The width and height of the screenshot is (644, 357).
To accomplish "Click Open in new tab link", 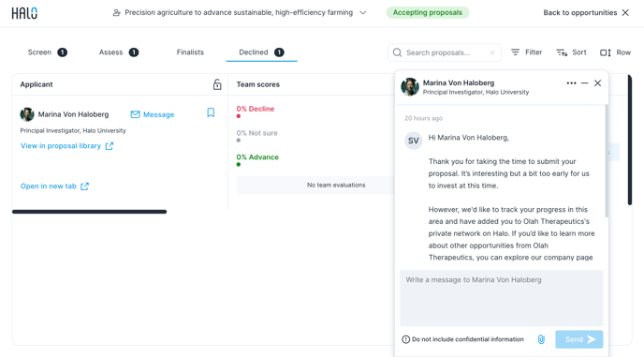I will coord(54,186).
